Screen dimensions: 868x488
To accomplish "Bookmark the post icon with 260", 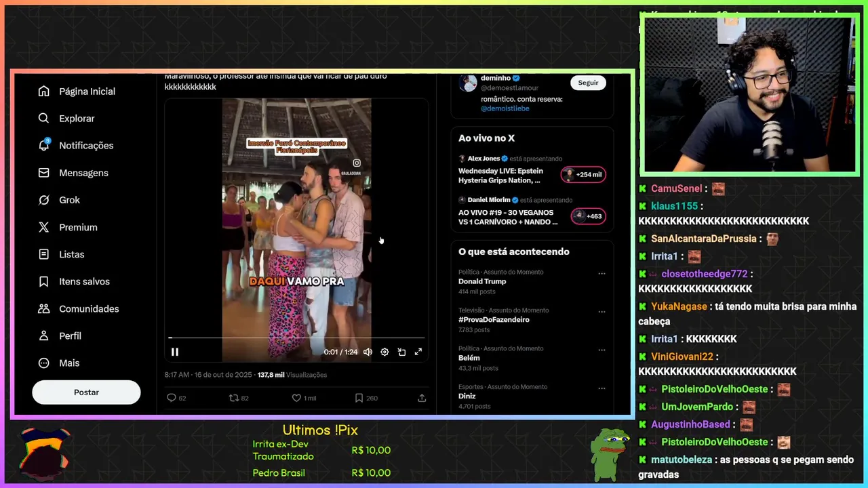I will [x=359, y=398].
